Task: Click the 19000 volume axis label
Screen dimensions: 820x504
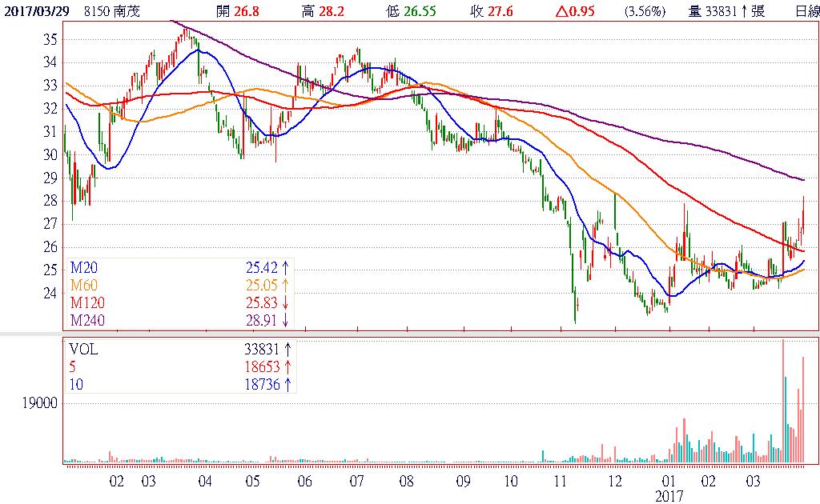Action: click(x=40, y=404)
